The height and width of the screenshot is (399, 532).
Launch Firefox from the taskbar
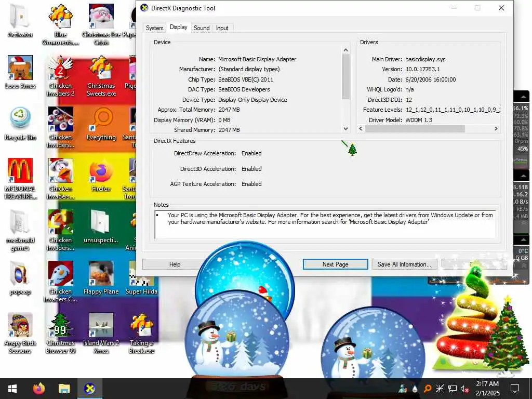39,389
